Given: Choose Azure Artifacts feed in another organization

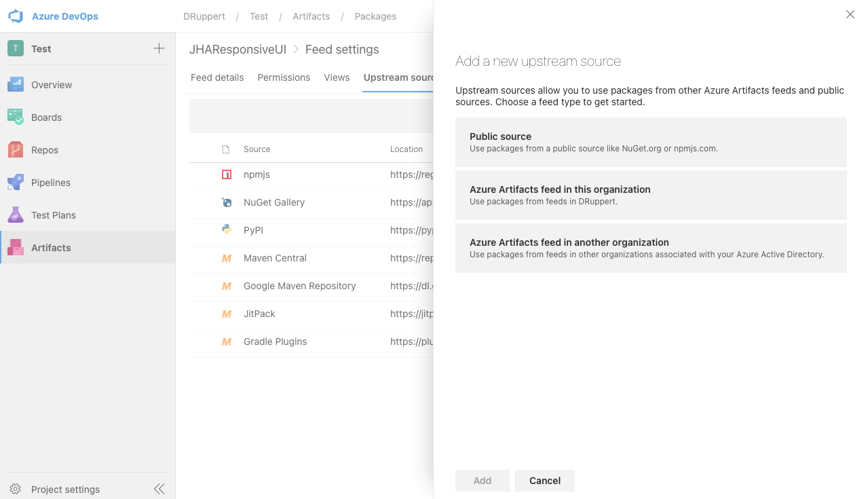Looking at the screenshot, I should pos(650,248).
